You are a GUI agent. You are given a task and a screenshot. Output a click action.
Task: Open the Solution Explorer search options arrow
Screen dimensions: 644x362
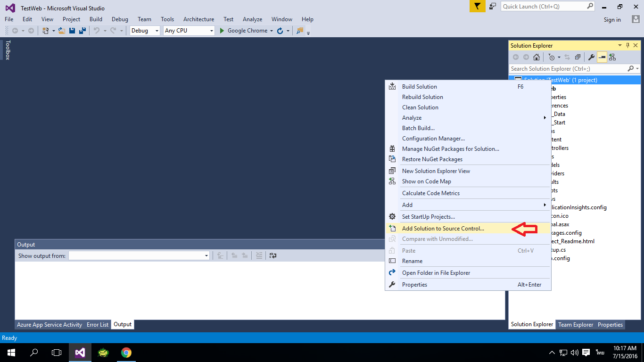pyautogui.click(x=638, y=69)
